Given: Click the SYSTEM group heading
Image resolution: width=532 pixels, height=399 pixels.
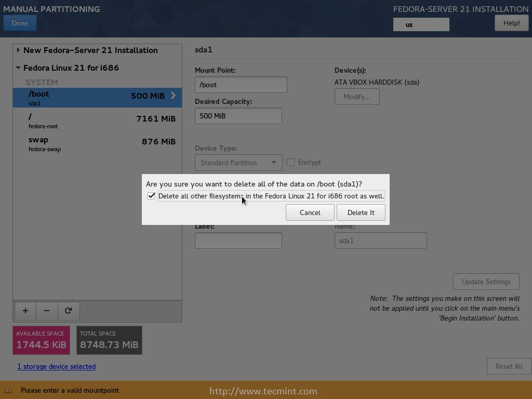Looking at the screenshot, I should pos(42,83).
